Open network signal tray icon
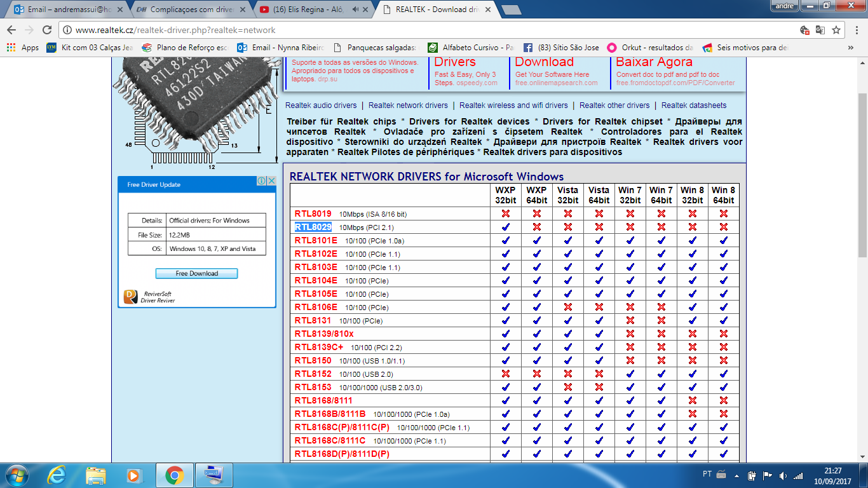The height and width of the screenshot is (488, 868). tap(798, 475)
